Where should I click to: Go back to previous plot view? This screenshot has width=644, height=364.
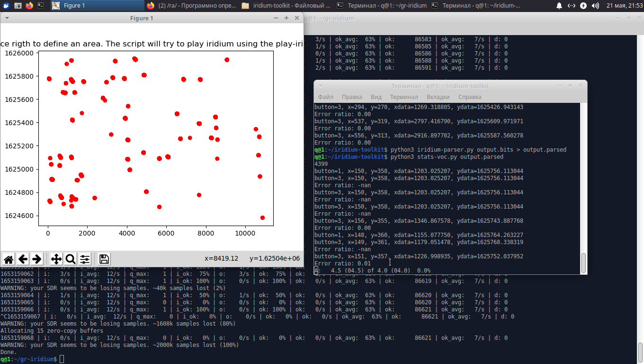pyautogui.click(x=23, y=259)
